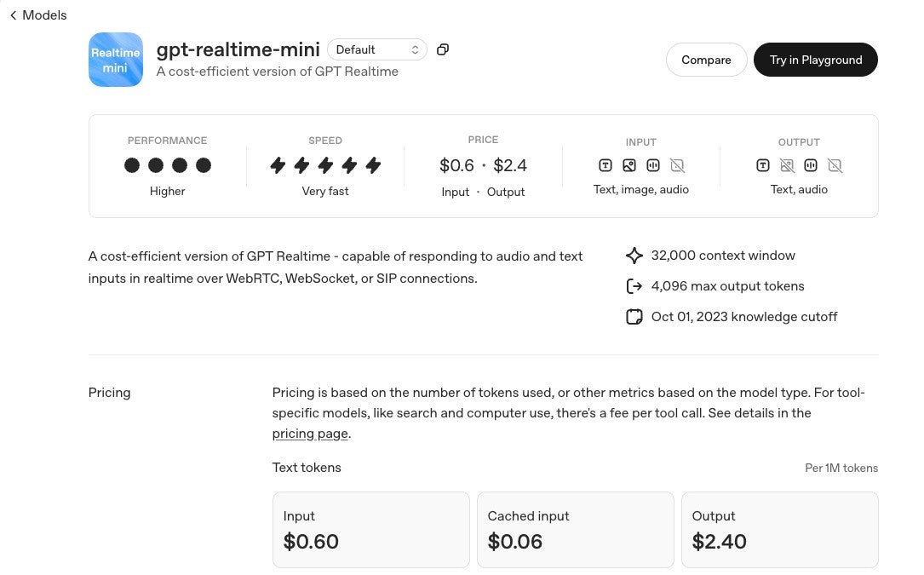Click the audio input modality icon
The image size is (924, 575).
pos(653,165)
